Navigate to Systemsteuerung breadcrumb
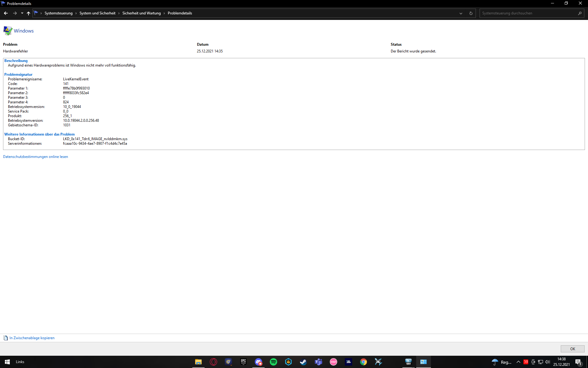This screenshot has width=588, height=368. [x=58, y=13]
